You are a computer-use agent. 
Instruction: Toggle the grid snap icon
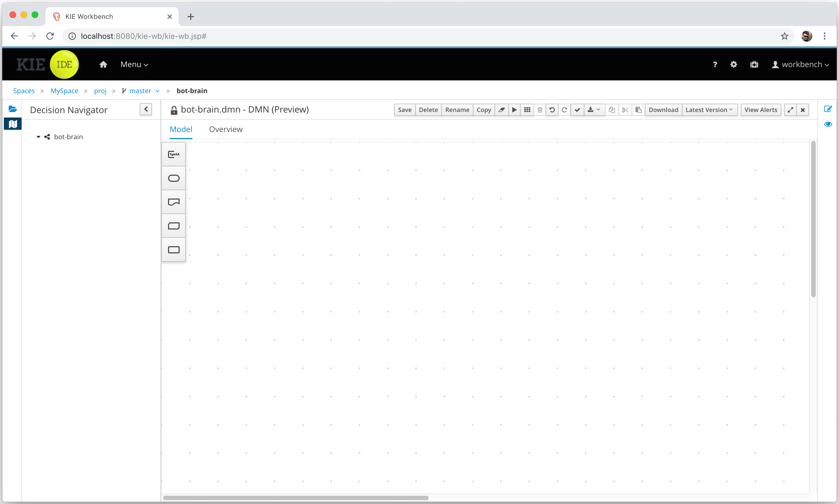click(527, 110)
